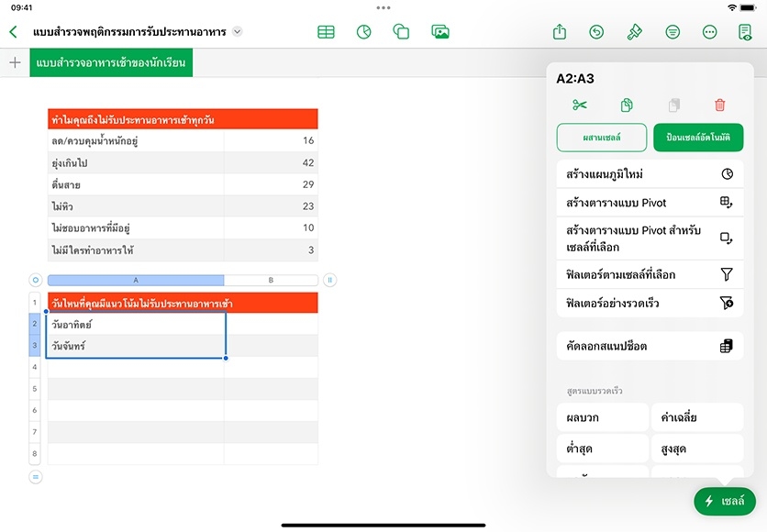Add a new sheet with plus button
Viewport: 767px width, 532px height.
(15, 63)
